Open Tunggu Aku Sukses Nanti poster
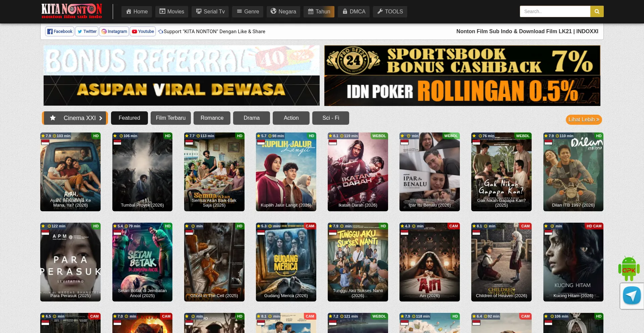Image resolution: width=644 pixels, height=333 pixels. 358,262
